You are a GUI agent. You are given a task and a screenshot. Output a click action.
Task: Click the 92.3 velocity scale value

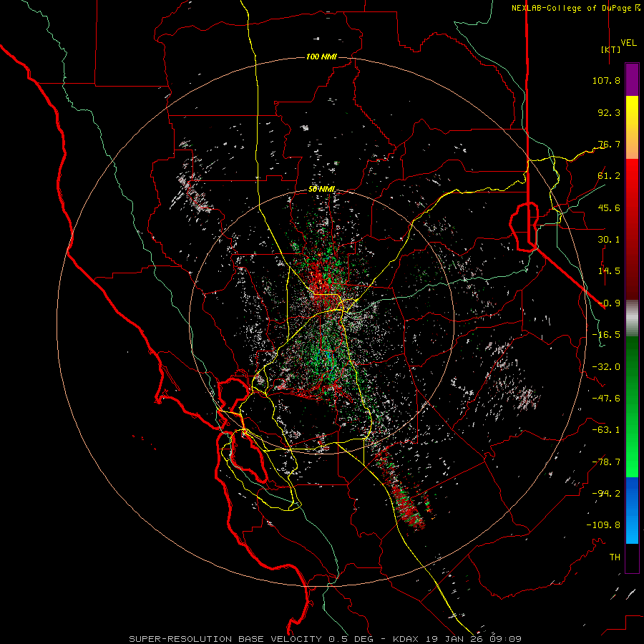pos(609,112)
